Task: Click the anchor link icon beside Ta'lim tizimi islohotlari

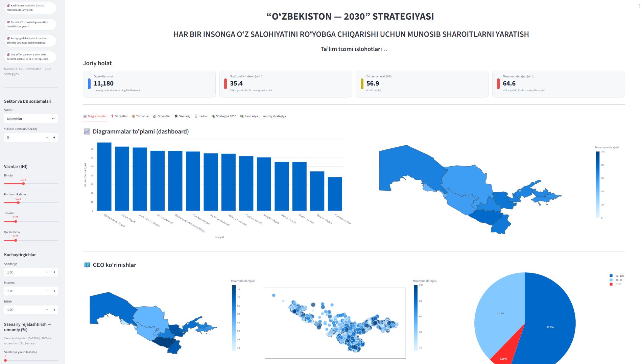Action: tap(385, 50)
